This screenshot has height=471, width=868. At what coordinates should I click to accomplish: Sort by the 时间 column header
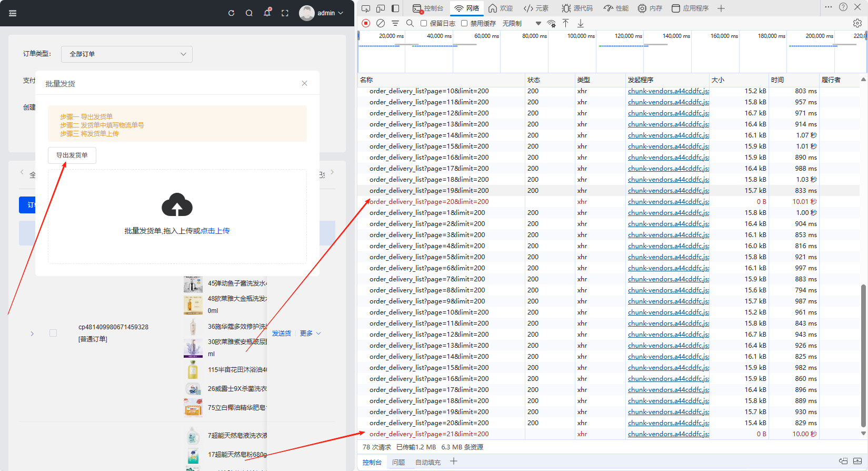point(794,80)
